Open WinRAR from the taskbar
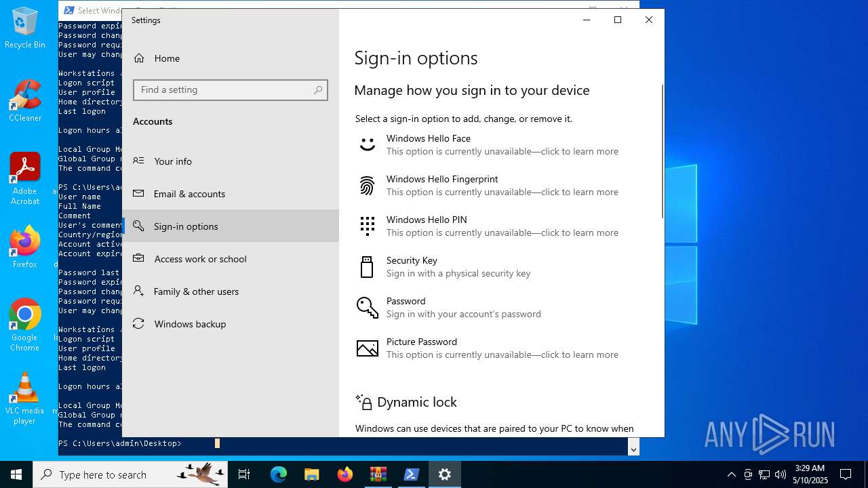The height and width of the screenshot is (488, 868). (x=378, y=474)
